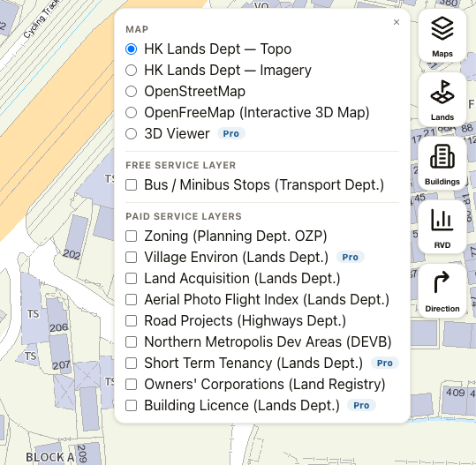The image size is (476, 465).
Task: Open the Direction arrow tool
Action: tap(442, 290)
